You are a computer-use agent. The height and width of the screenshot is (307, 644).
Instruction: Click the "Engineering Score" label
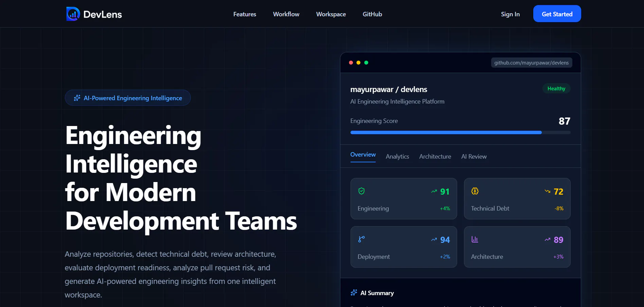tap(374, 121)
